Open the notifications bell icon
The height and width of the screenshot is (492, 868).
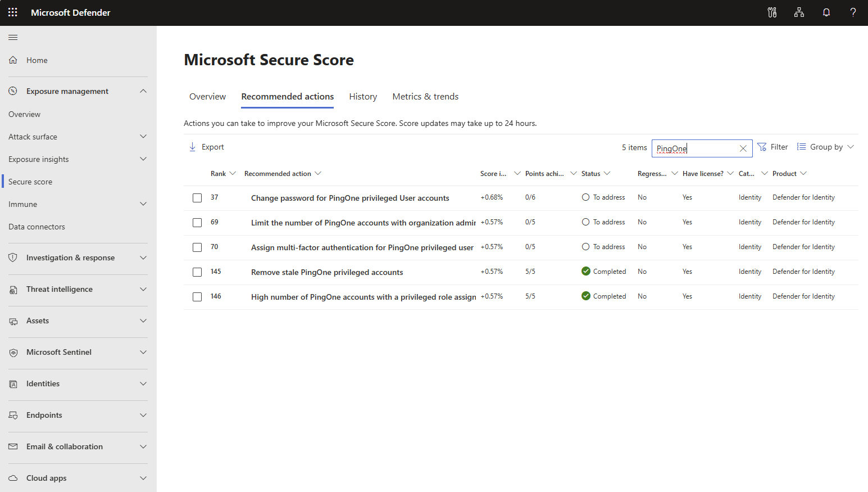coord(826,12)
